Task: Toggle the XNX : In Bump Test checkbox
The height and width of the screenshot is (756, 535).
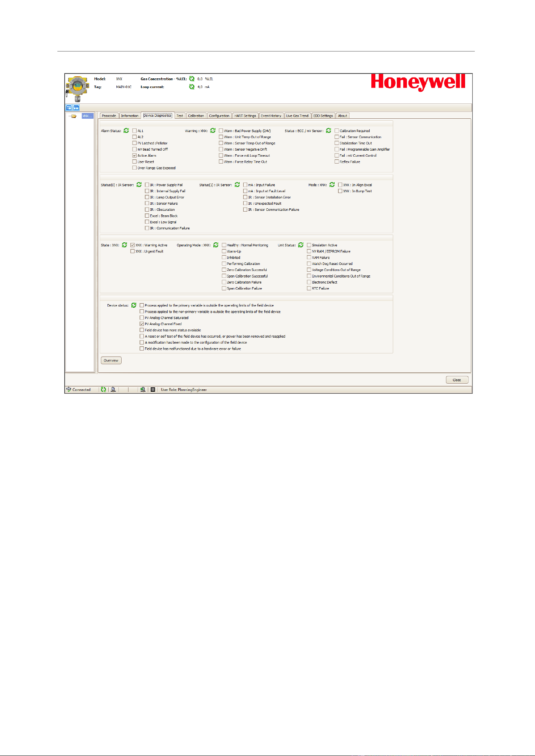Action: pos(340,191)
